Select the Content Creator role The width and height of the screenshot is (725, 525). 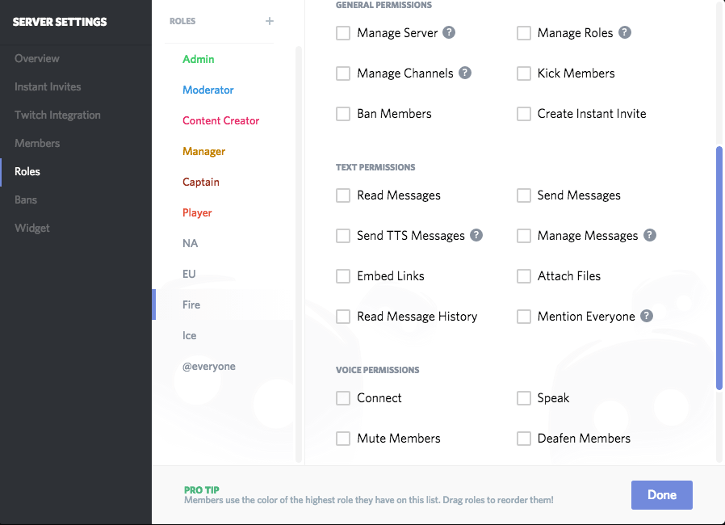pyautogui.click(x=220, y=121)
